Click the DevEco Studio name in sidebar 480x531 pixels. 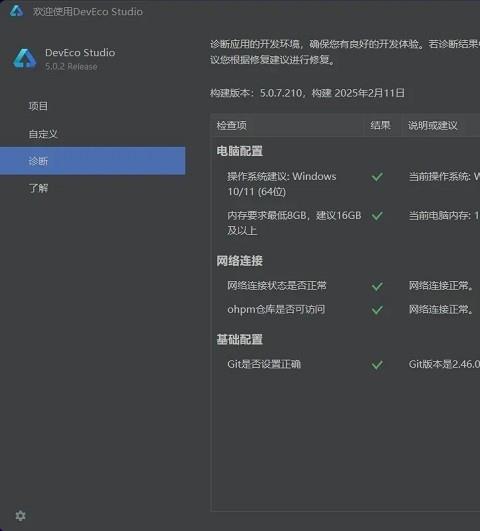80,52
